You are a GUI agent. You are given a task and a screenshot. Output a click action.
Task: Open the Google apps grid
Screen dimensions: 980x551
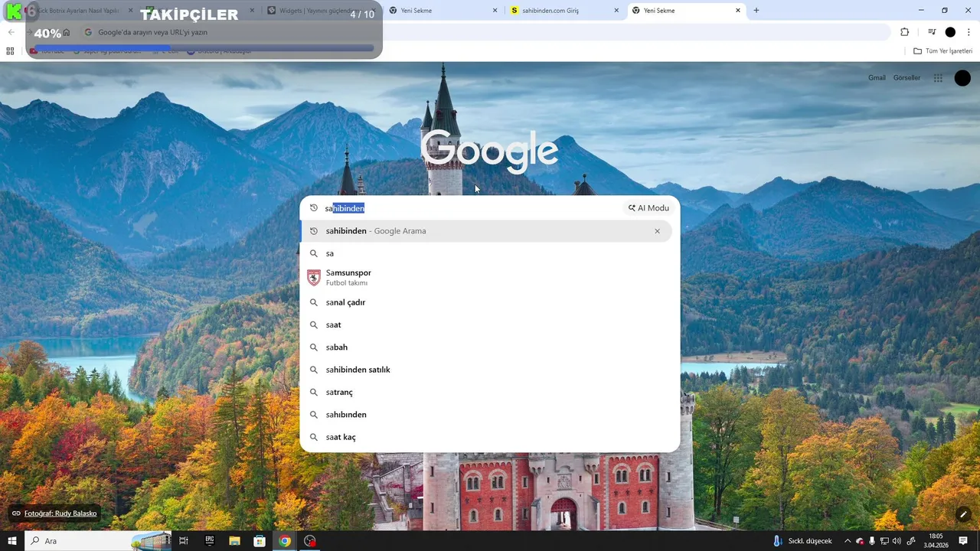pyautogui.click(x=938, y=78)
